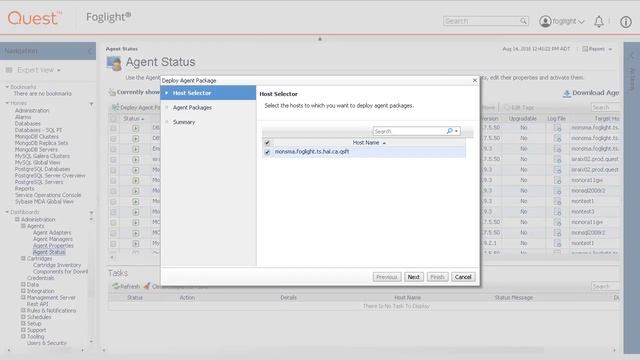Image resolution: width=640 pixels, height=360 pixels.
Task: Click the play icon in first agent row
Action: [x=136, y=128]
